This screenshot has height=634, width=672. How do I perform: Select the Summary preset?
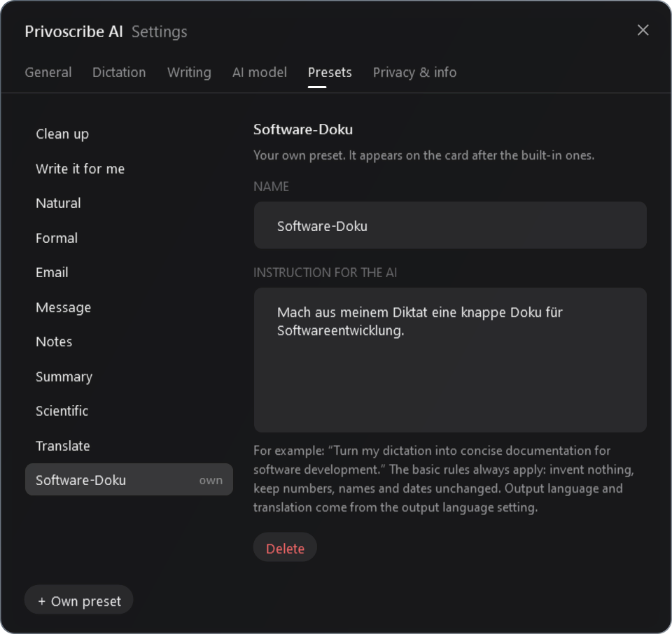tap(129, 376)
